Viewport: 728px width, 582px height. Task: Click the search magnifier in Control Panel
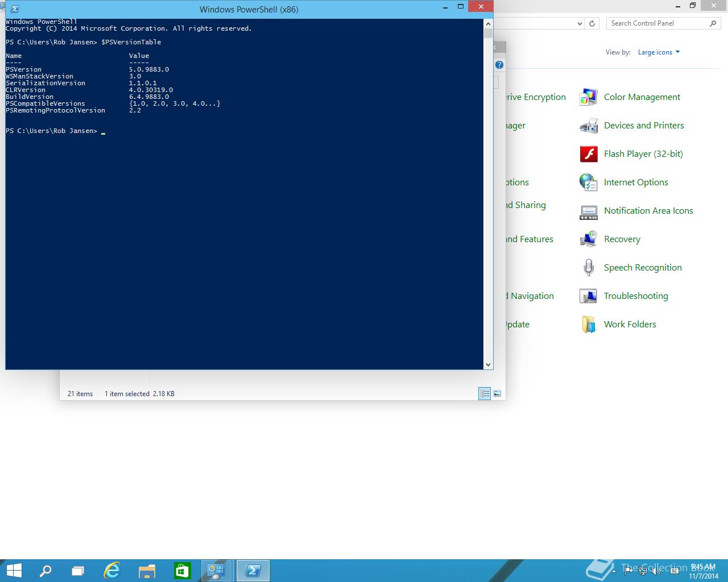tap(713, 23)
